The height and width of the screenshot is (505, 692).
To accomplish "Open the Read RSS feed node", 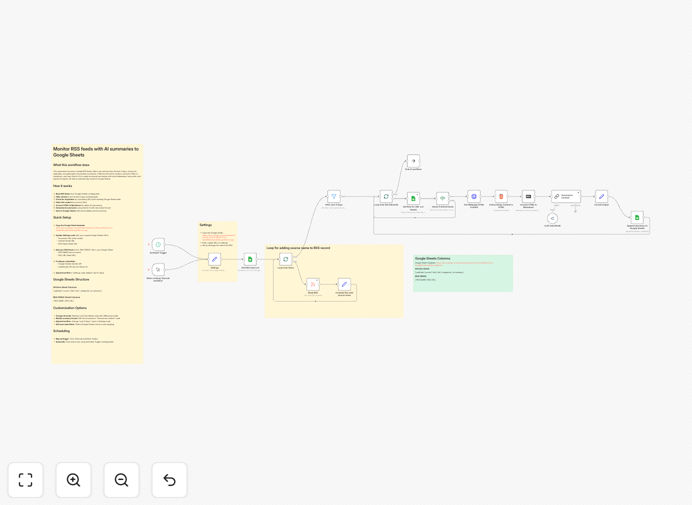I will coord(313,284).
